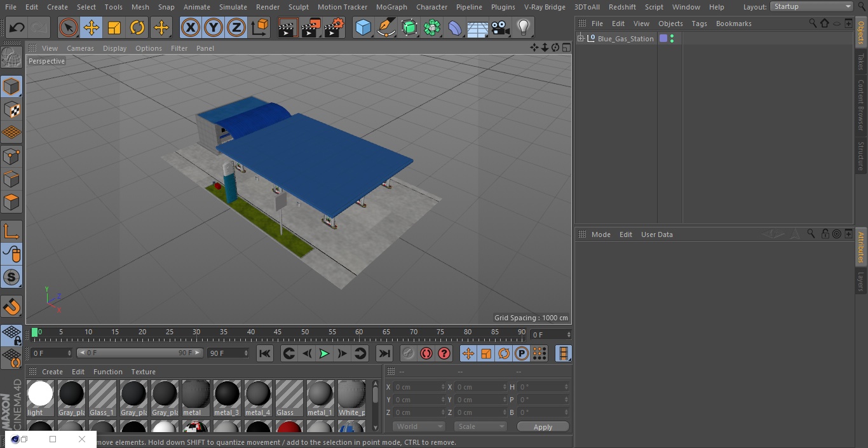Click the Blue_Gas_Station layer color swatch
Image resolution: width=868 pixels, height=448 pixels.
point(663,39)
